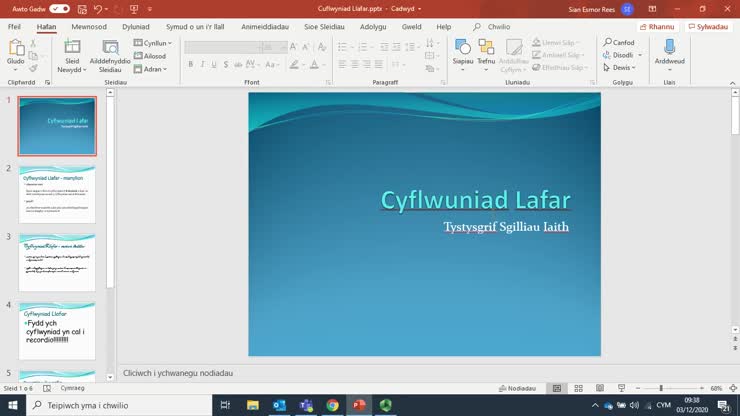Expand the Gludo paste options arrow

coord(16,69)
